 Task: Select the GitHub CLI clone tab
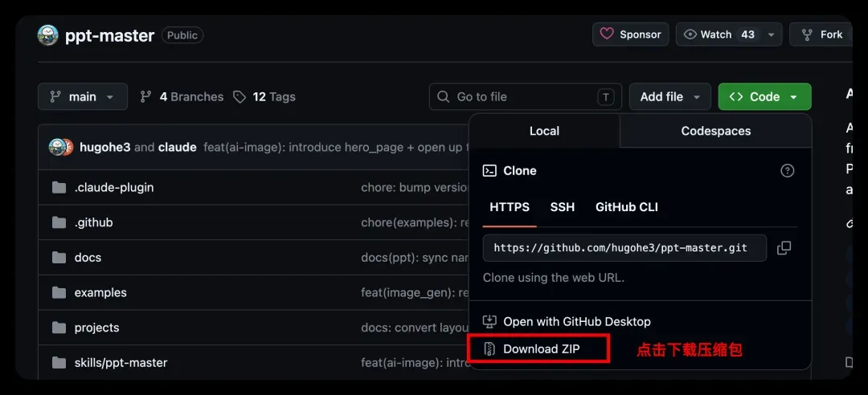(627, 207)
